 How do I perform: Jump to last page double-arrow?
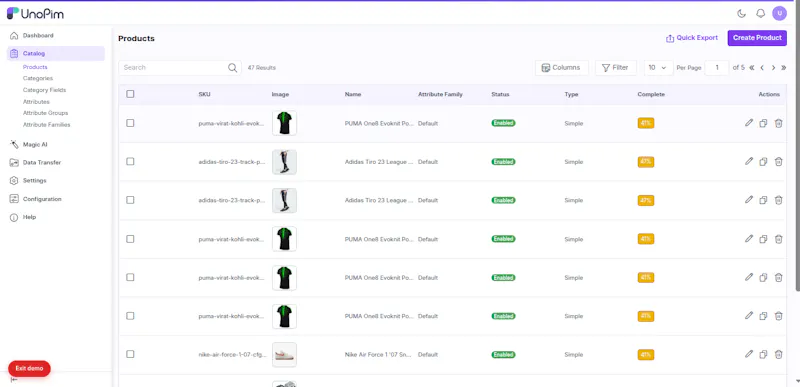(x=784, y=68)
